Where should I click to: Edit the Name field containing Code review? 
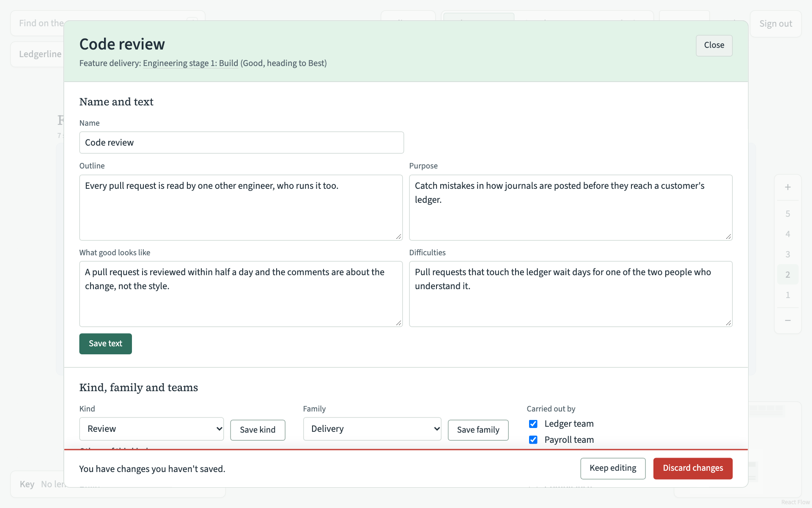tap(241, 143)
